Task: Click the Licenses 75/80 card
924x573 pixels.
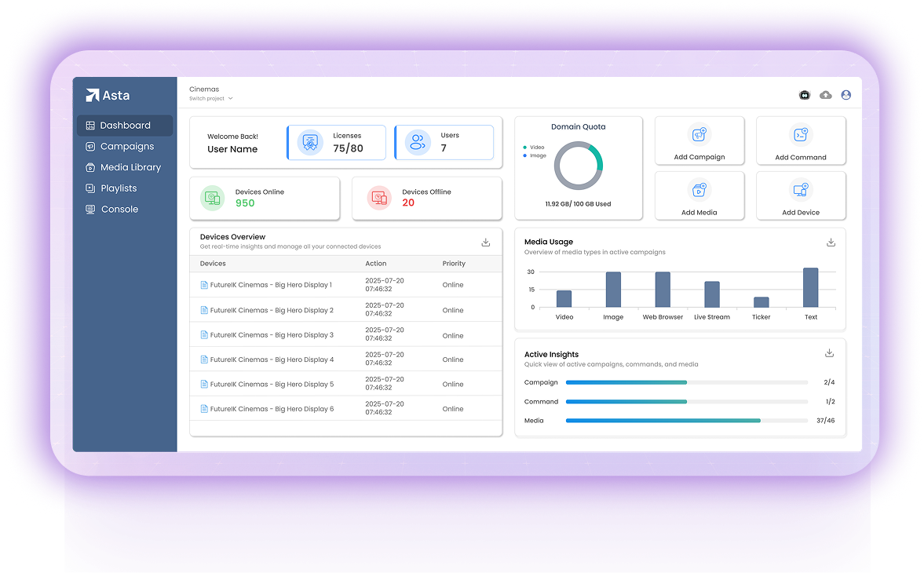Action: point(336,142)
